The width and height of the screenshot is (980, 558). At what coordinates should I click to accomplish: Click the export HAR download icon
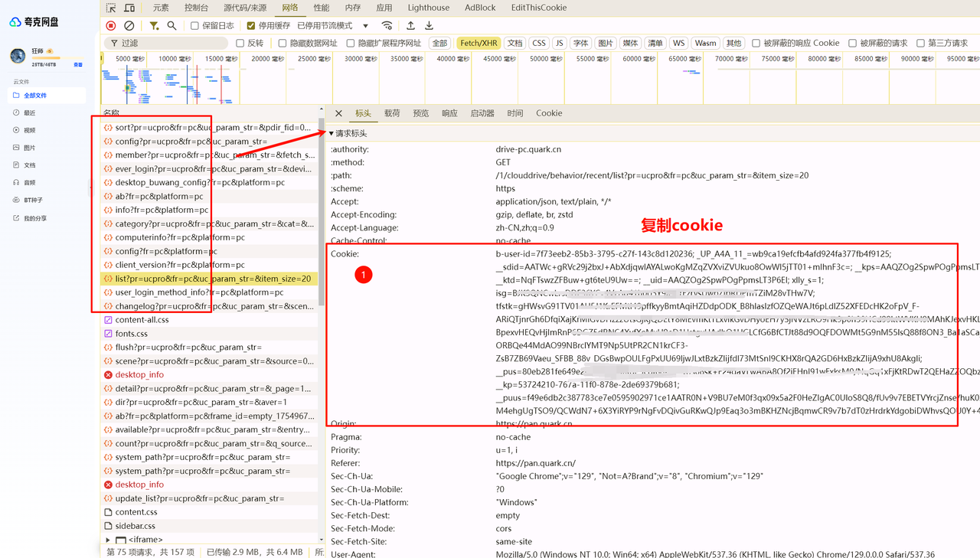(429, 26)
